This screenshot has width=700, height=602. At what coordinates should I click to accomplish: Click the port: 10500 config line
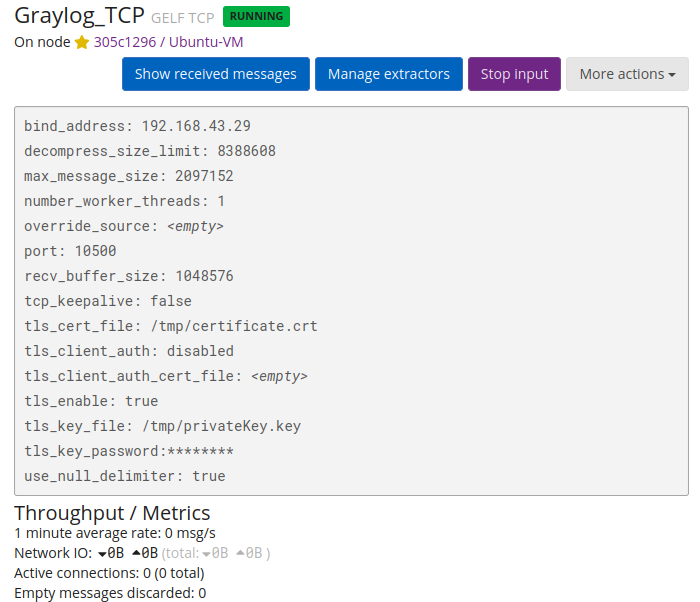[70, 251]
